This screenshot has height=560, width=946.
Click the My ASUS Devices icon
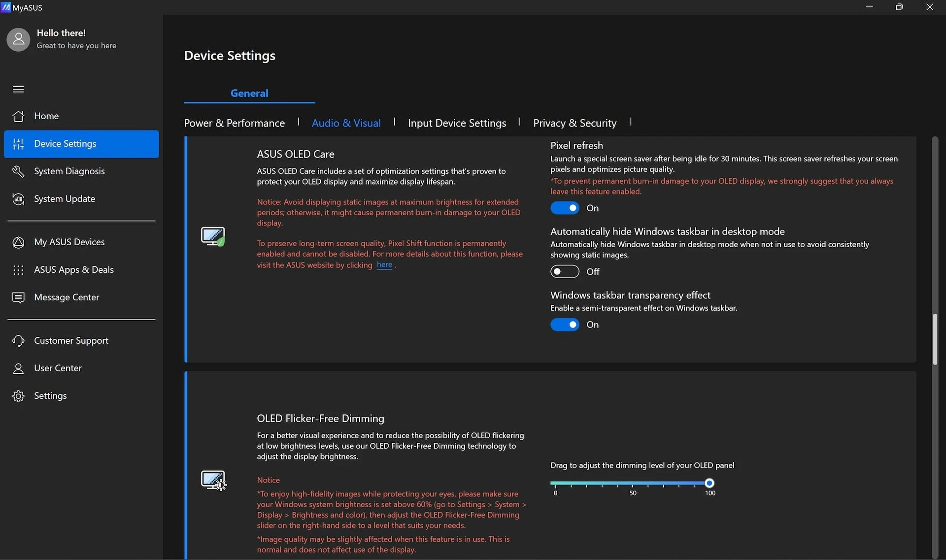click(18, 242)
